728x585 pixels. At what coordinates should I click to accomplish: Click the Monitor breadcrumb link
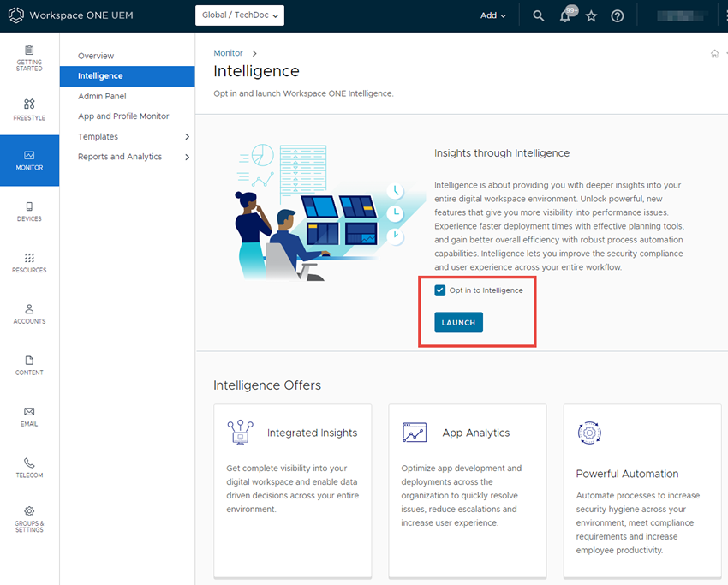(228, 53)
